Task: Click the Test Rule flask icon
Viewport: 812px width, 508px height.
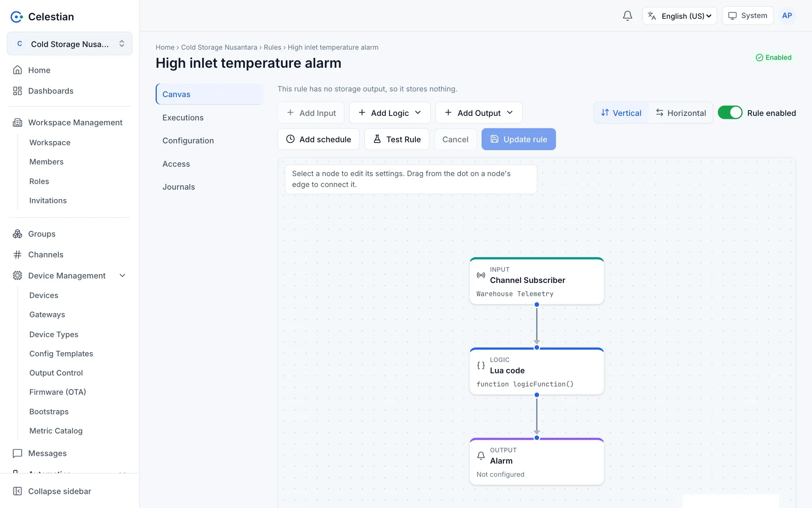Action: click(377, 139)
